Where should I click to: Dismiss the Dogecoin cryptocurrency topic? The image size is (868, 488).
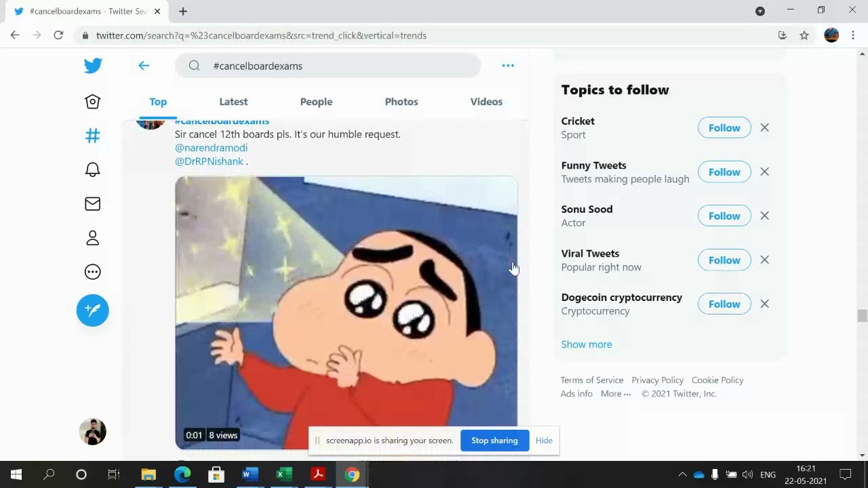[764, 304]
